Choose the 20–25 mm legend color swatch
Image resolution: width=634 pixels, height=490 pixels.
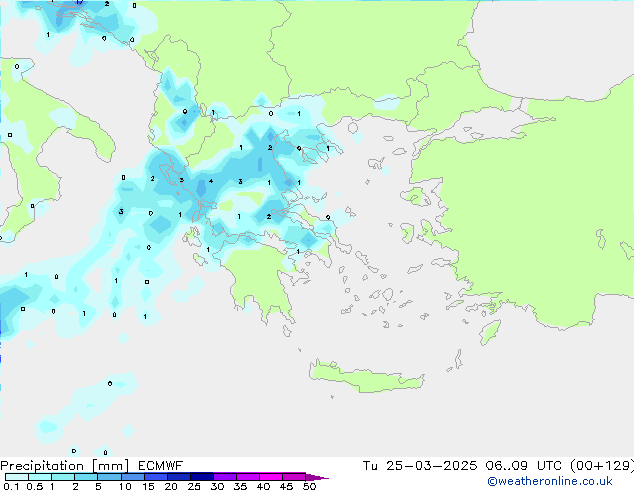[179, 477]
